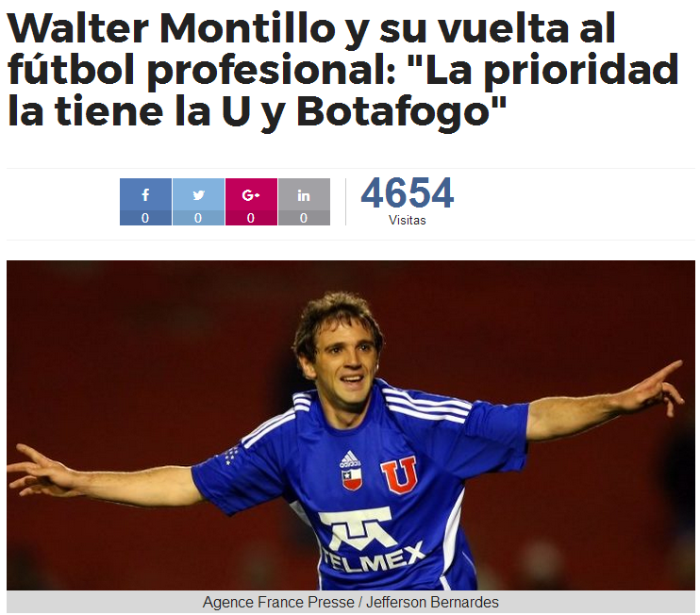Open the article headline about Walter Montillo

pos(342,69)
